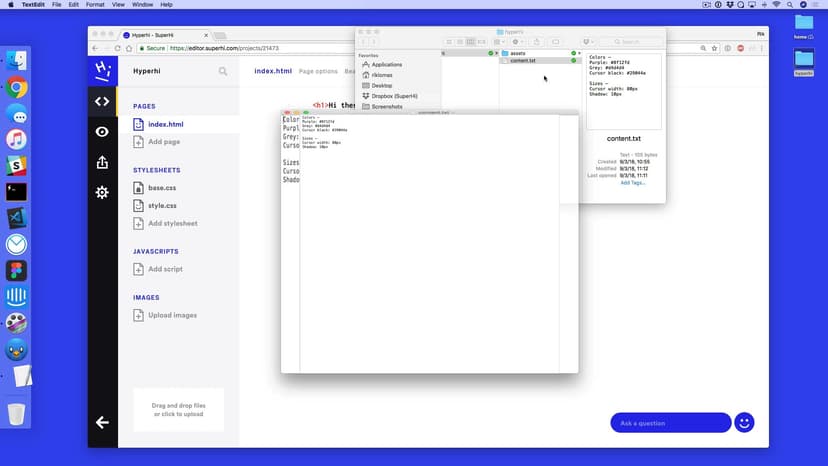828x466 pixels.
Task: Open base.css stylesheet
Action: click(162, 188)
